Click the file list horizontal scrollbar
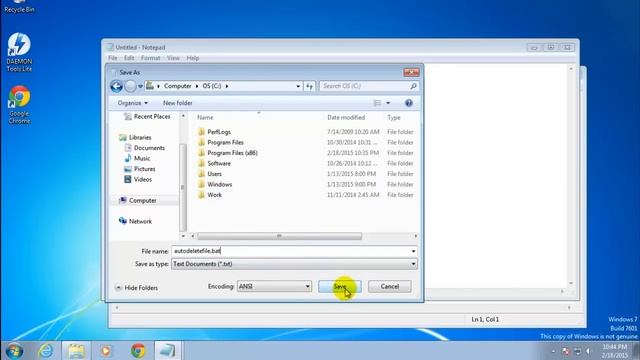Screen dimensions: 640x360 280,236
